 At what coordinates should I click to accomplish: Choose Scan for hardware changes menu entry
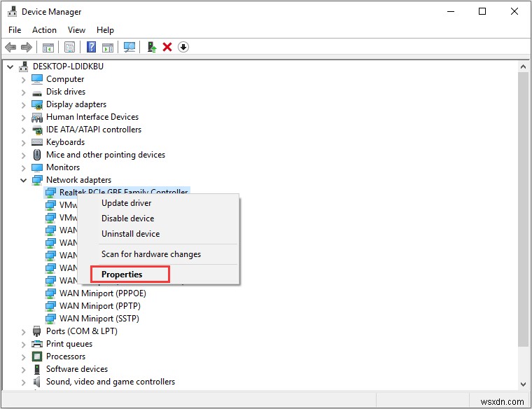158,254
